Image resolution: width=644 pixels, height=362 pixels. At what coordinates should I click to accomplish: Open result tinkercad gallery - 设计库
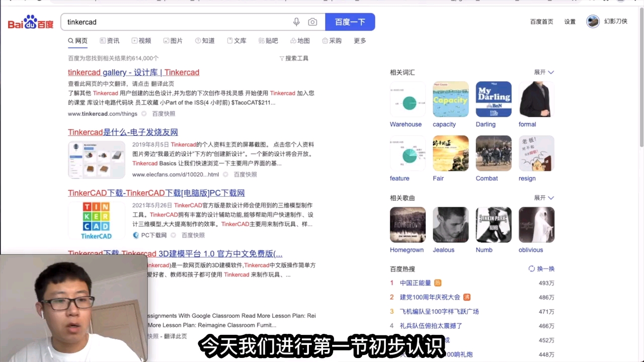click(x=134, y=72)
